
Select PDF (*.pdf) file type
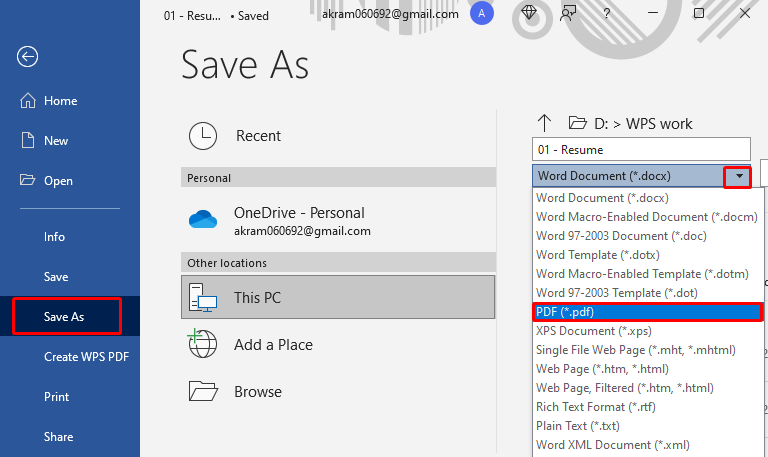pos(648,312)
